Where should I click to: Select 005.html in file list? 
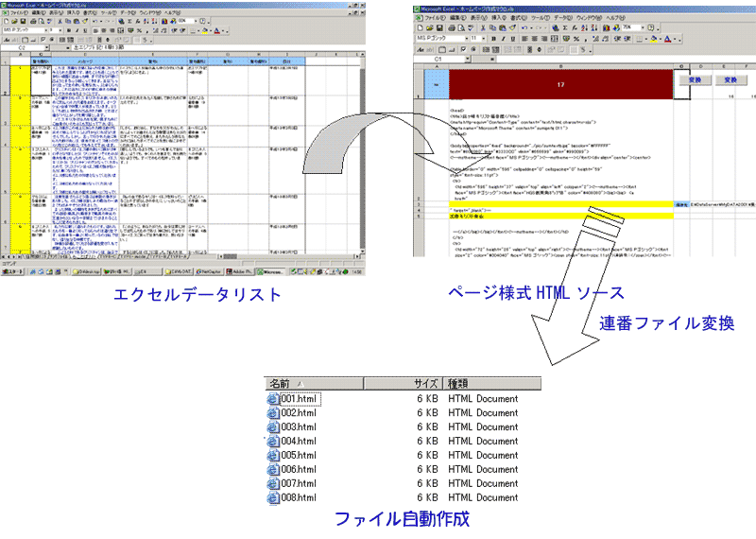tap(299, 456)
